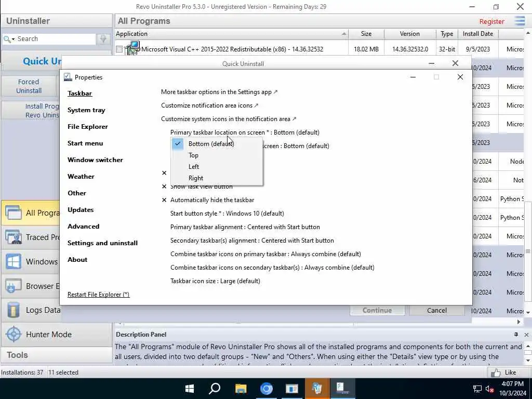Open Browser Extensions sidebar icon
532x399 pixels.
[13, 286]
